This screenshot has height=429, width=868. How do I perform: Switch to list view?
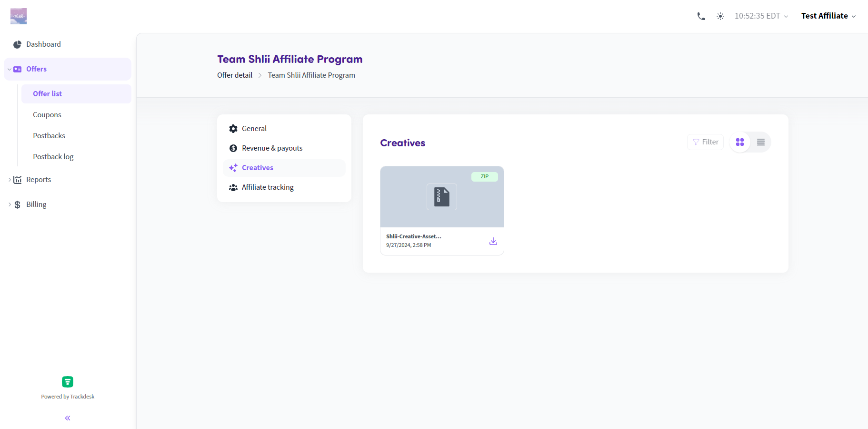[x=761, y=142]
